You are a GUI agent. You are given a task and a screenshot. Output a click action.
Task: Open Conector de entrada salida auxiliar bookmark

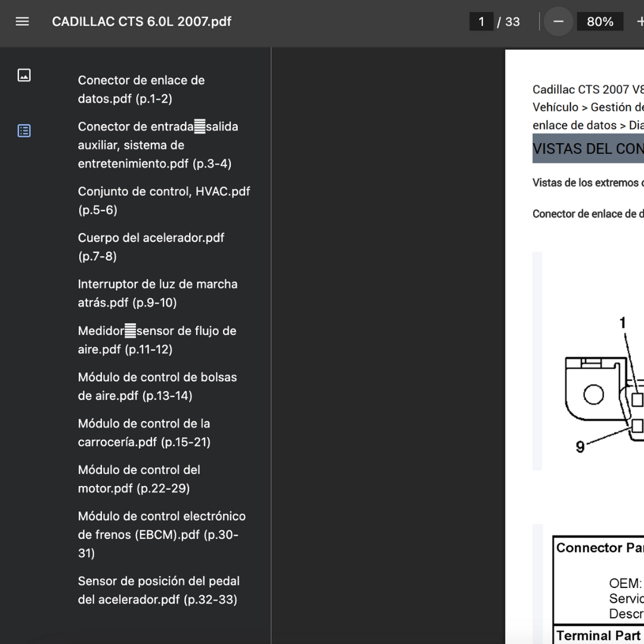click(x=158, y=145)
